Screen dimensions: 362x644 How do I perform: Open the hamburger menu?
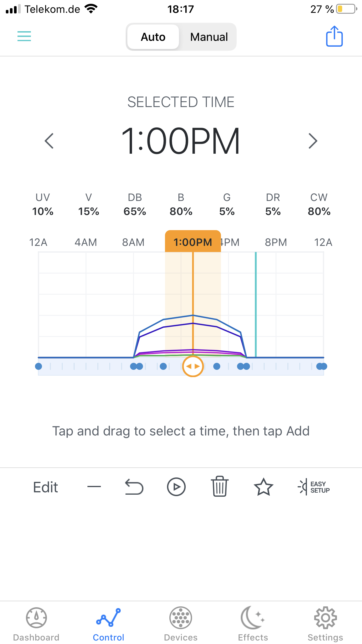pyautogui.click(x=24, y=36)
